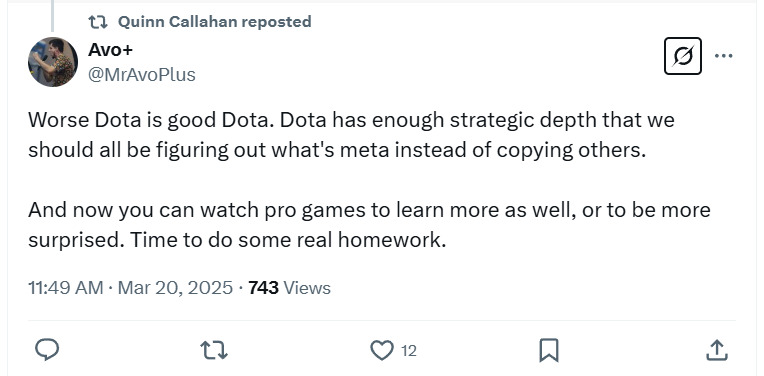The height and width of the screenshot is (376, 764).
Task: Open the reply speech bubble icon
Action: [47, 350]
